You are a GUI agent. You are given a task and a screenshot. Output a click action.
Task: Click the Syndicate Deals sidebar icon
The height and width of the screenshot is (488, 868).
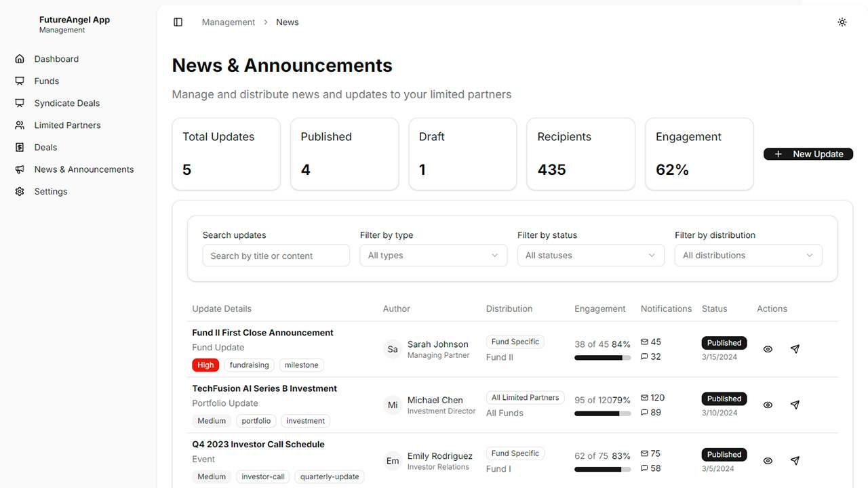point(20,103)
